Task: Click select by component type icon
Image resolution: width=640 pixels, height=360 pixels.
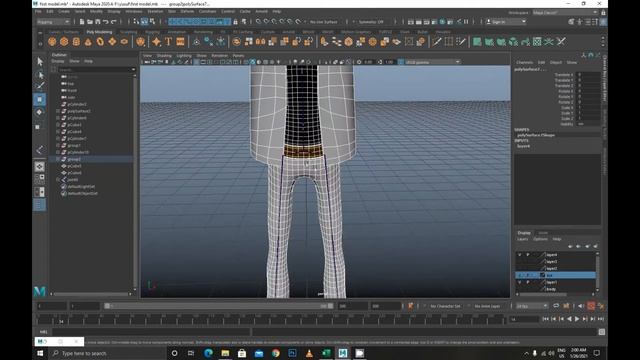Action: coord(152,22)
